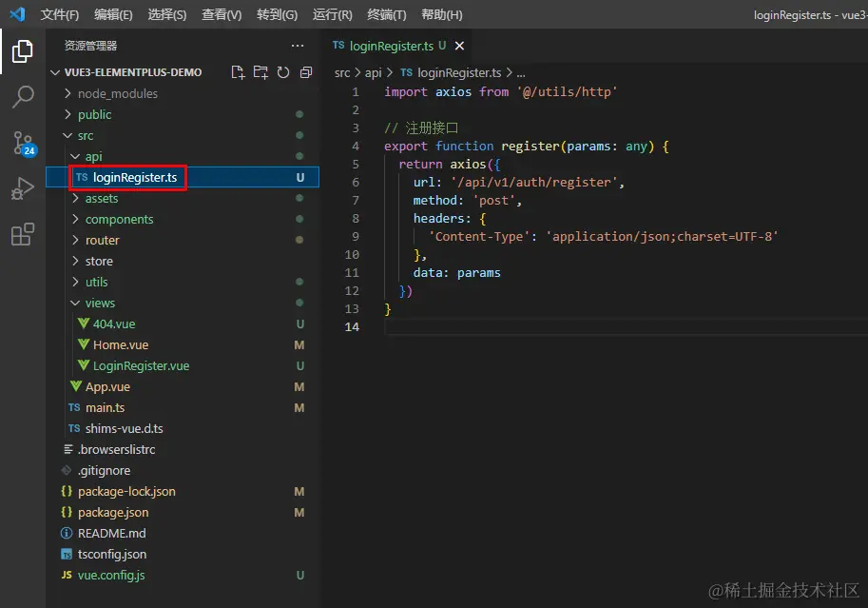868x608 pixels.
Task: Click the '/api/v1/auth/register' url string
Action: tap(534, 183)
